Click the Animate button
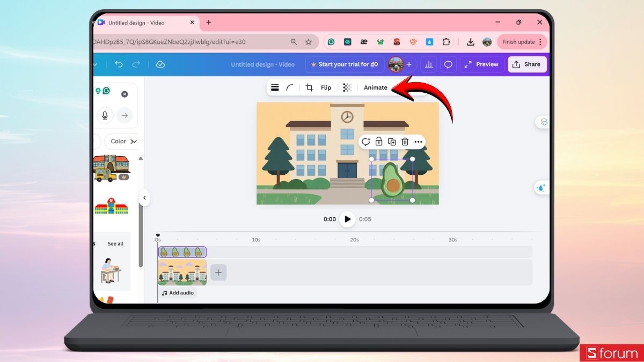Viewport: 644px width, 362px height. coord(376,87)
